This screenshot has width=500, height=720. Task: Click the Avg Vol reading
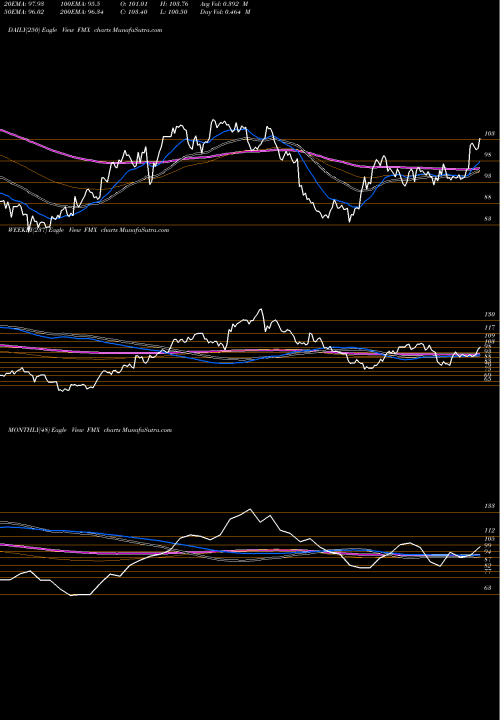(x=224, y=4)
